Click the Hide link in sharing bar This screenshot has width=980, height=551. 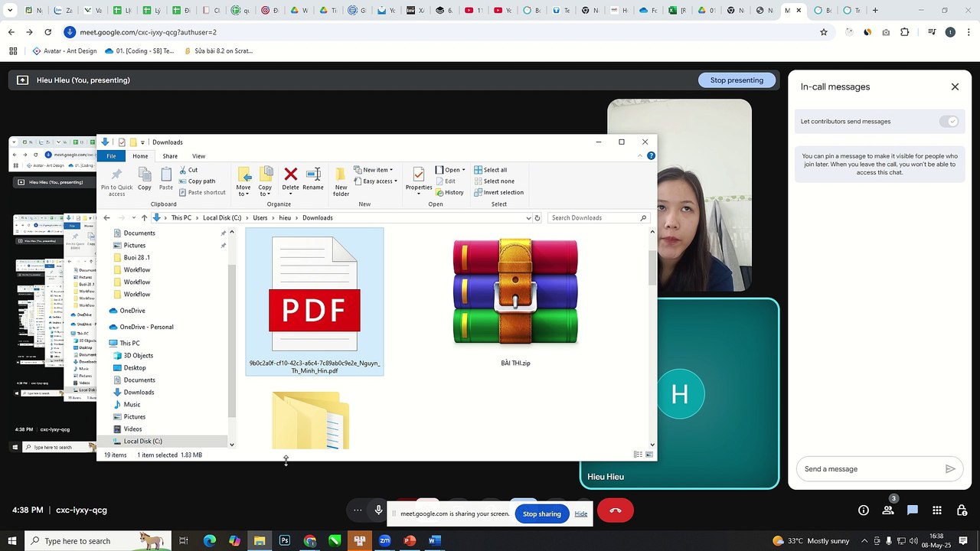581,514
